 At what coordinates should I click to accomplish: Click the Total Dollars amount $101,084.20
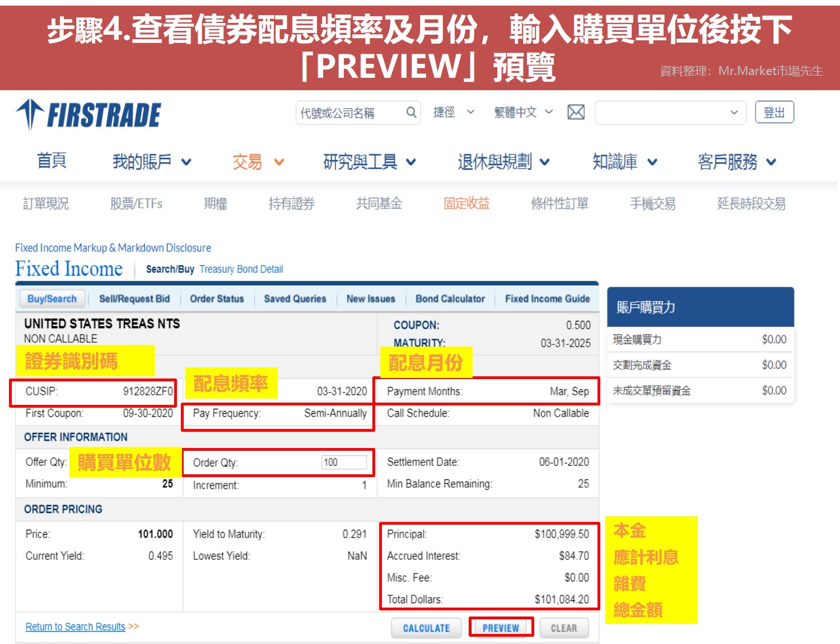click(x=562, y=600)
